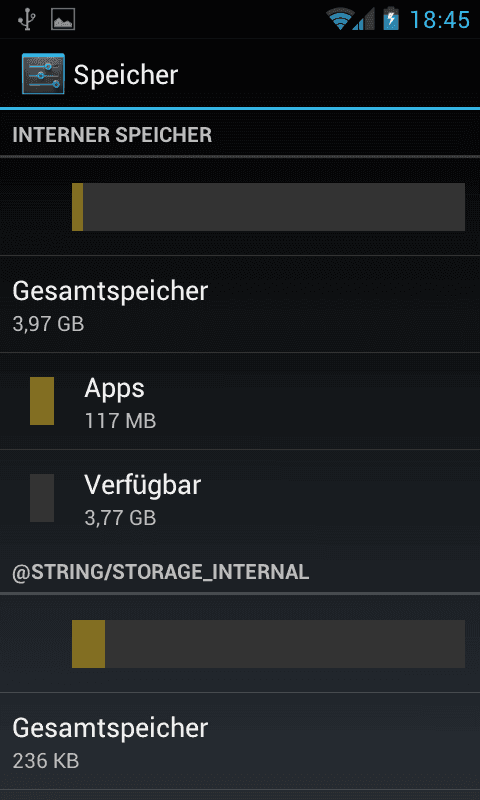Tap the mobile signal strength icon
The height and width of the screenshot is (800, 480).
click(x=365, y=19)
